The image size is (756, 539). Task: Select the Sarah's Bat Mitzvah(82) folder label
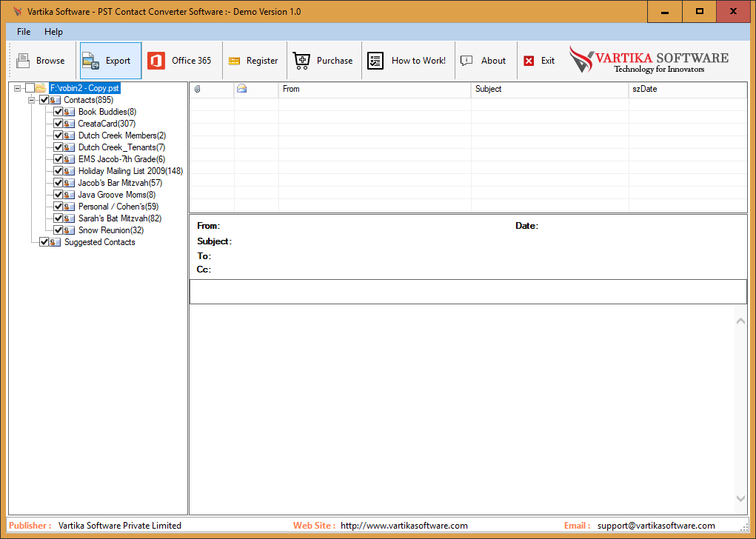[x=120, y=218]
